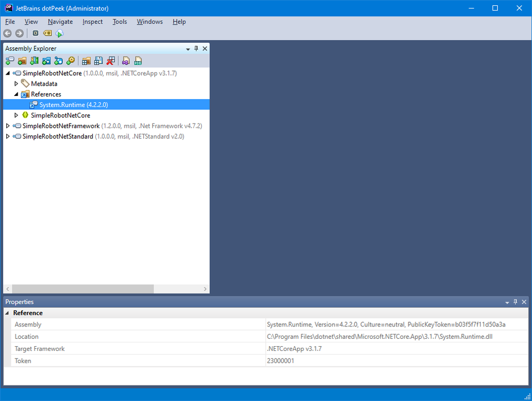Close the Properties panel
This screenshot has width=532, height=401.
click(524, 301)
